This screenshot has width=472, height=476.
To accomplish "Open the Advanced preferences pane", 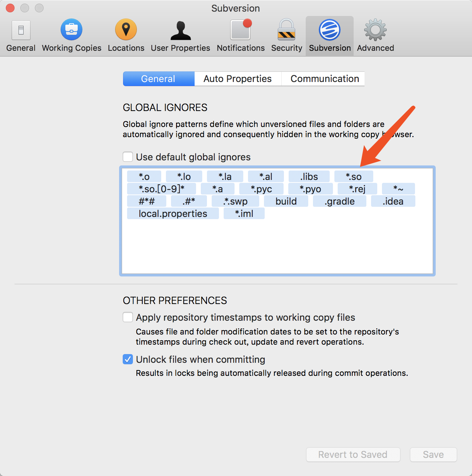I will click(x=375, y=36).
